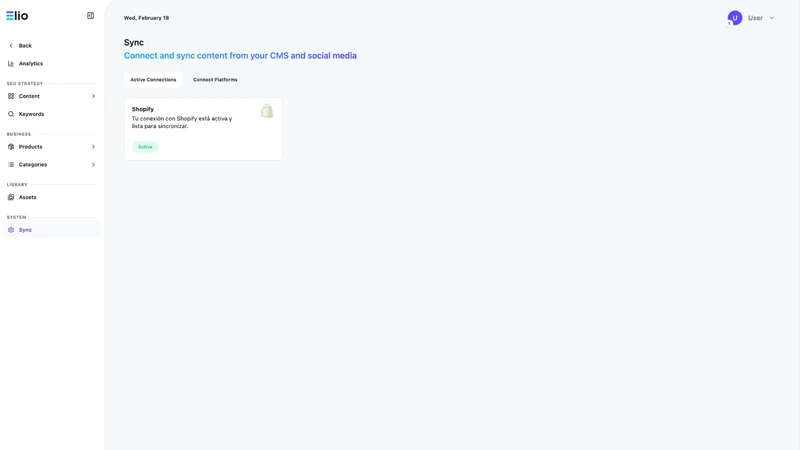Open the User account dropdown arrow

771,18
